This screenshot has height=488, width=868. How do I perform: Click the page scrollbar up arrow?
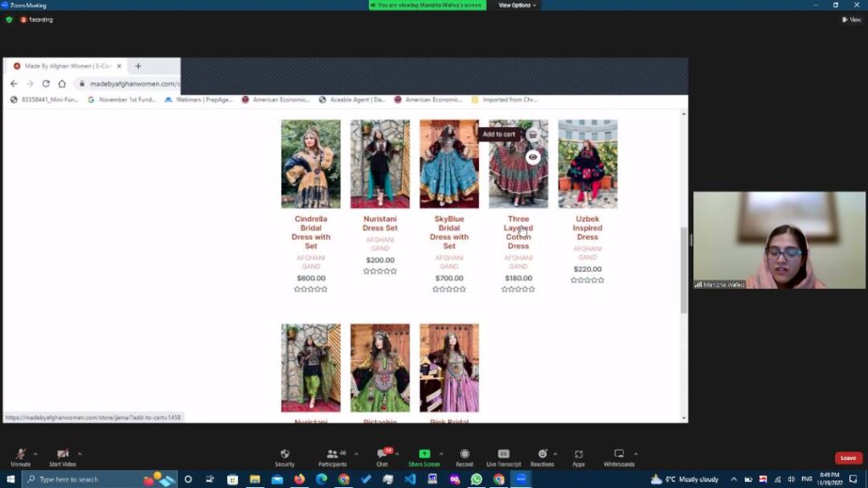pos(684,114)
